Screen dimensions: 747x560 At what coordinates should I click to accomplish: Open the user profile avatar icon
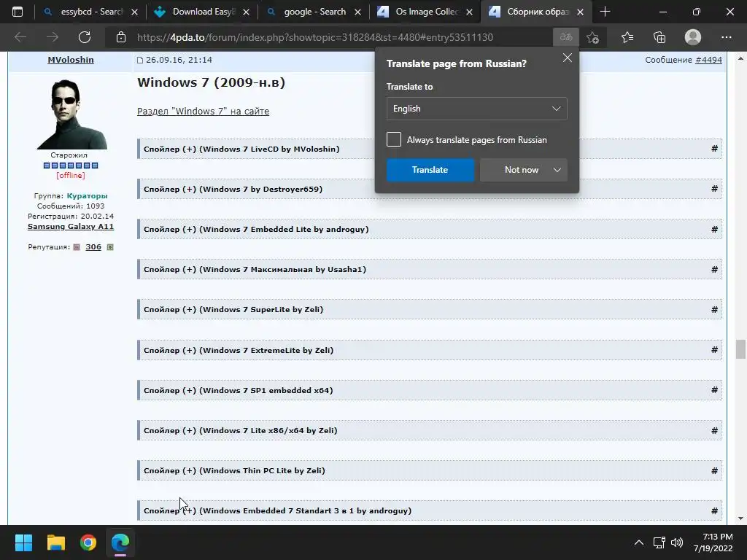click(693, 37)
